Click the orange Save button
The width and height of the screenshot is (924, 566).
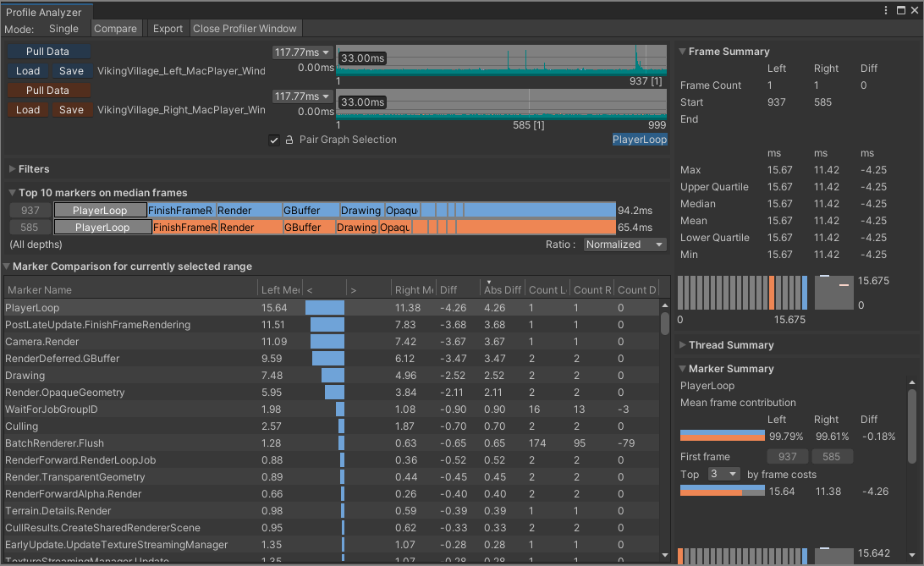(x=72, y=110)
